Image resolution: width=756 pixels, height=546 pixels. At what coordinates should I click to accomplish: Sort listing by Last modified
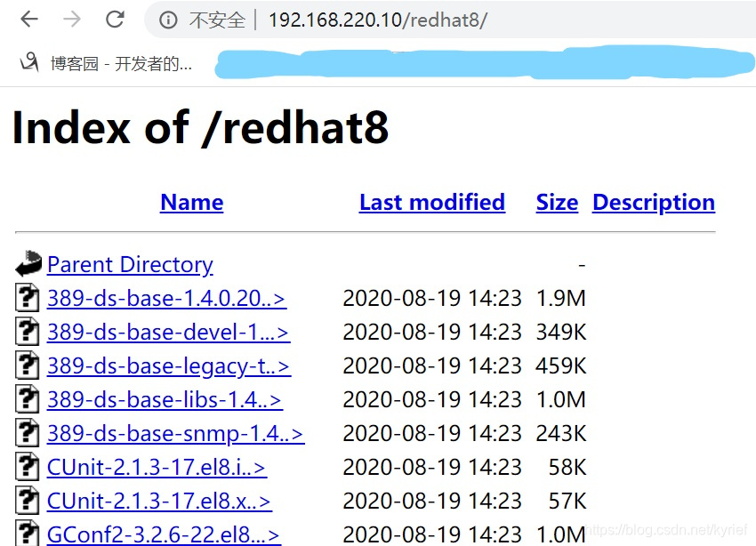click(x=432, y=203)
